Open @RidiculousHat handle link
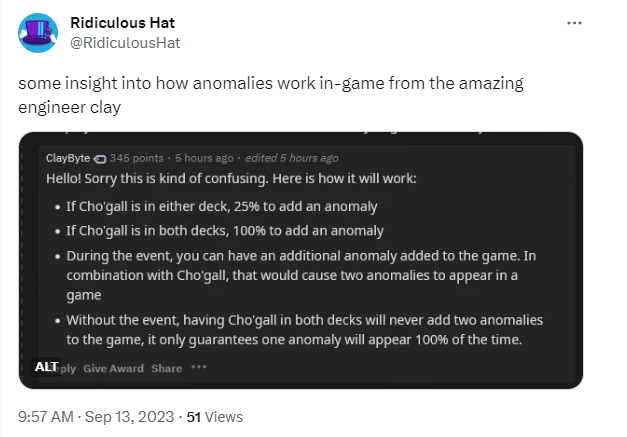 (125, 43)
